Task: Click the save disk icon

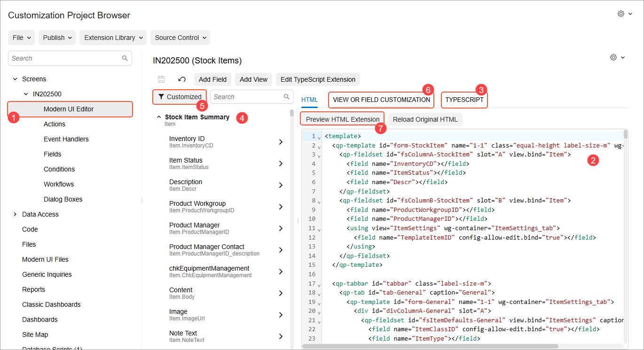Action: click(161, 79)
